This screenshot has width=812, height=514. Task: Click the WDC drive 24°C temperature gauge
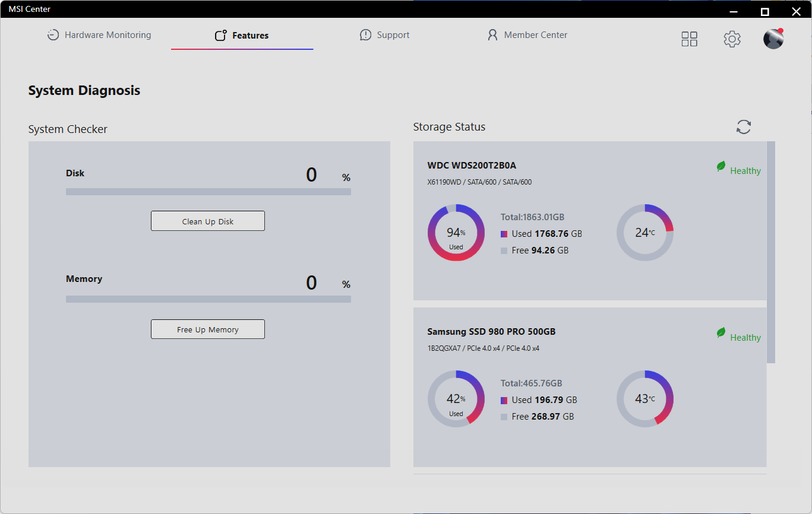tap(645, 233)
